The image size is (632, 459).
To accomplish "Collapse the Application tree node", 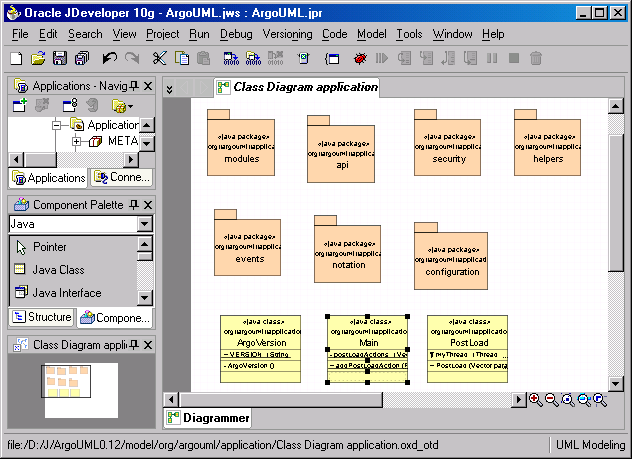I will pyautogui.click(x=56, y=125).
